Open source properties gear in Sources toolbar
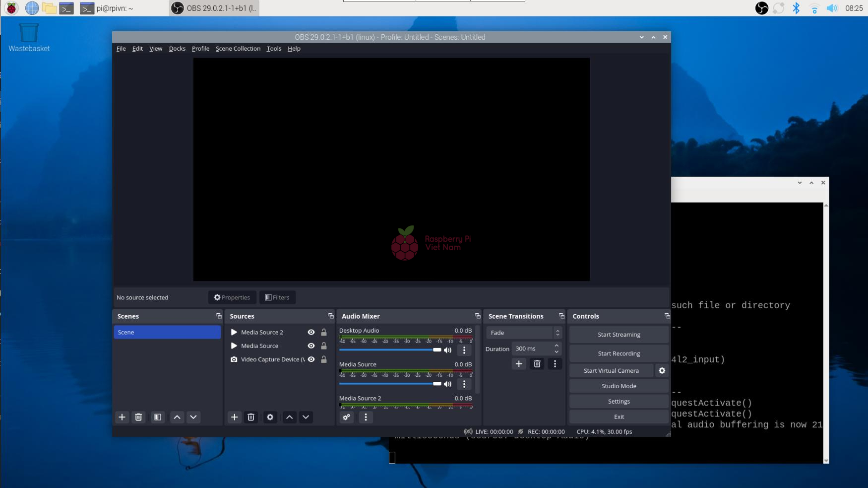868x488 pixels. (270, 417)
